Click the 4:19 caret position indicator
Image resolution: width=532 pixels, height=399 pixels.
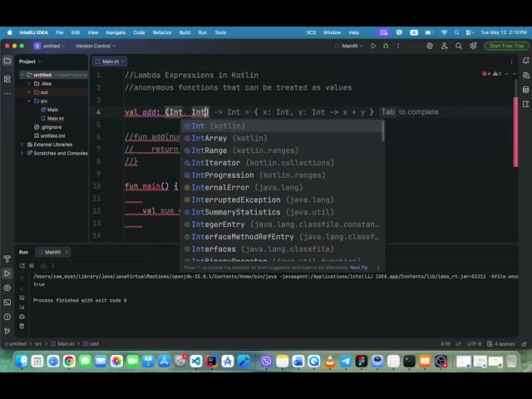point(445,343)
